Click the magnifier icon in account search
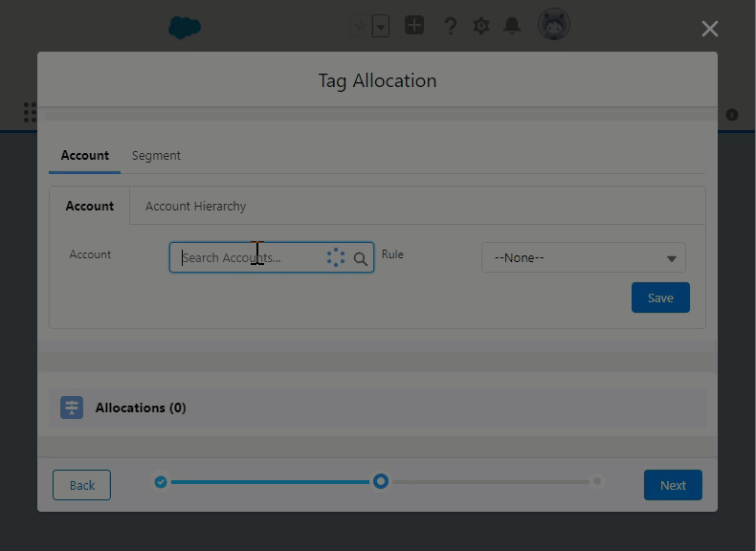The image size is (756, 551). tap(361, 258)
